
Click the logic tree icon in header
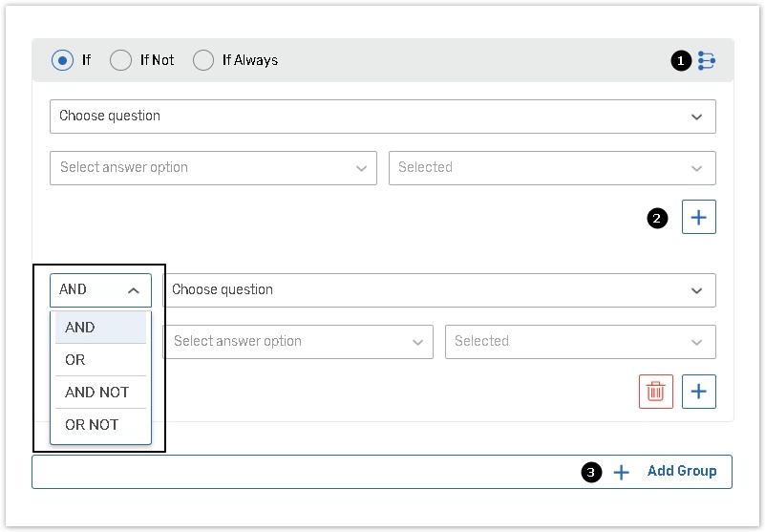[706, 61]
